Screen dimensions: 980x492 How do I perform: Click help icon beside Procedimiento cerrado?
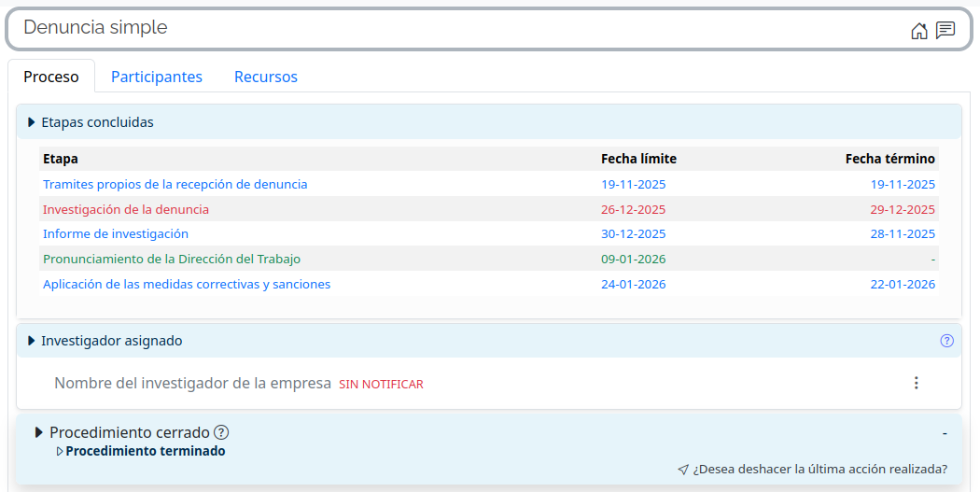pos(221,432)
